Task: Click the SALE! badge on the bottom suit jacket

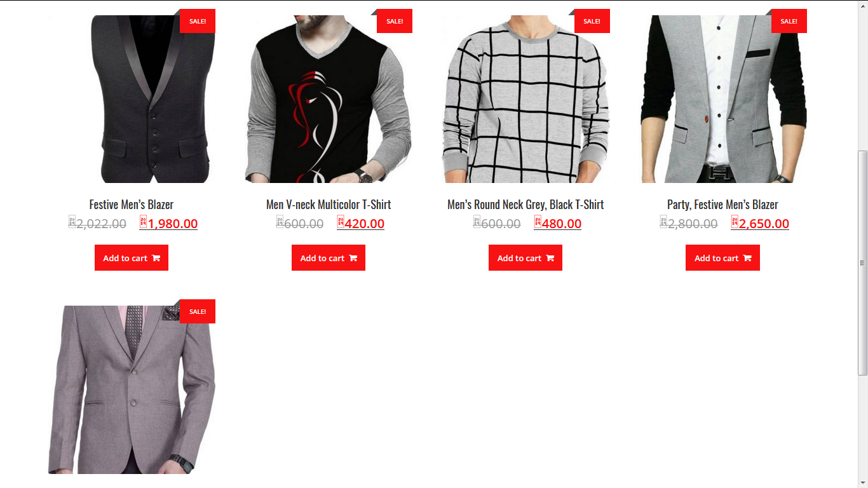Action: [198, 311]
